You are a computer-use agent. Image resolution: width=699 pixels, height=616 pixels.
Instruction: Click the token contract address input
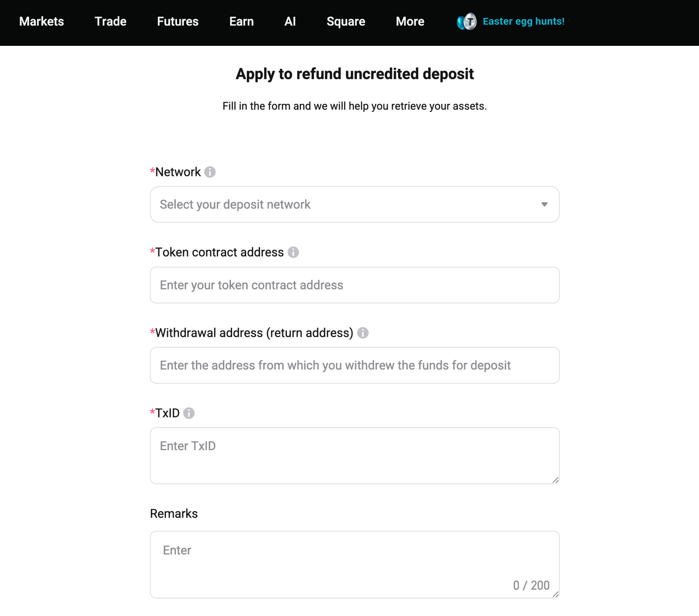(x=354, y=285)
